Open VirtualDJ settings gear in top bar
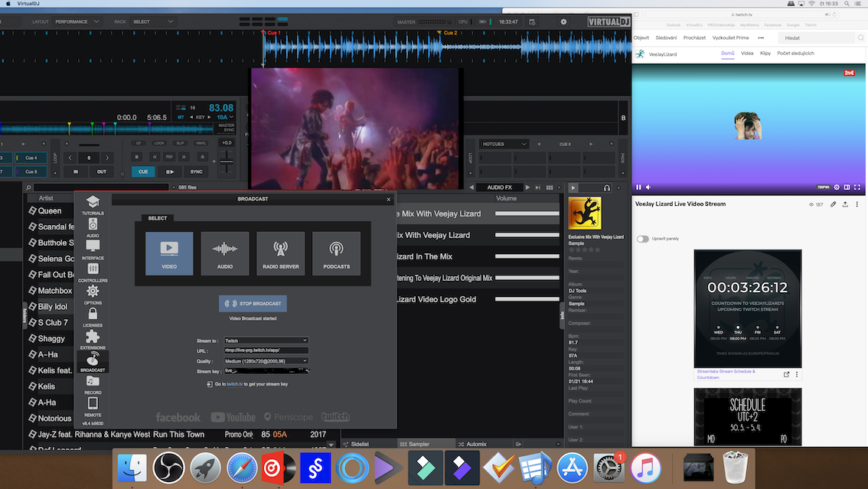 point(563,22)
